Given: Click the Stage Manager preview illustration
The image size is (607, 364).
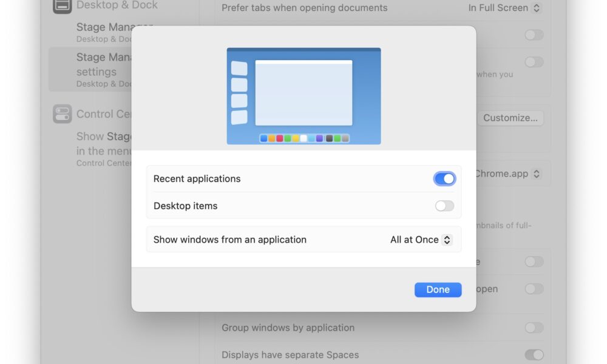Looking at the screenshot, I should pos(304,96).
